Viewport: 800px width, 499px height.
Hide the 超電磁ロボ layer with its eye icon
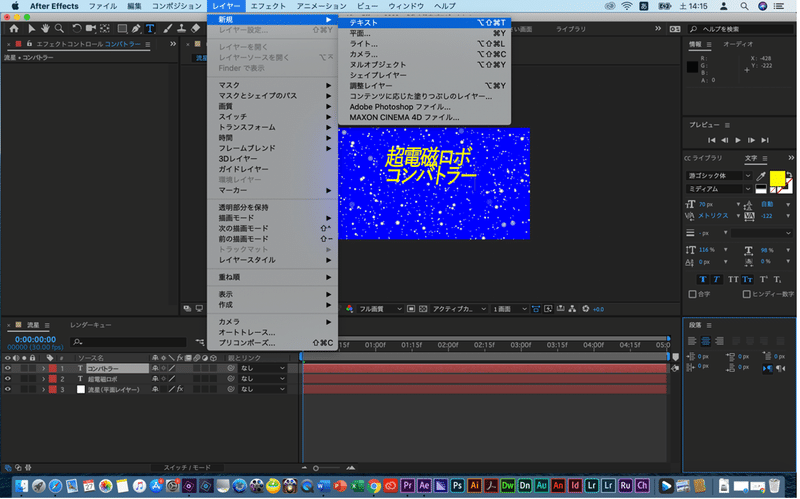(8, 379)
